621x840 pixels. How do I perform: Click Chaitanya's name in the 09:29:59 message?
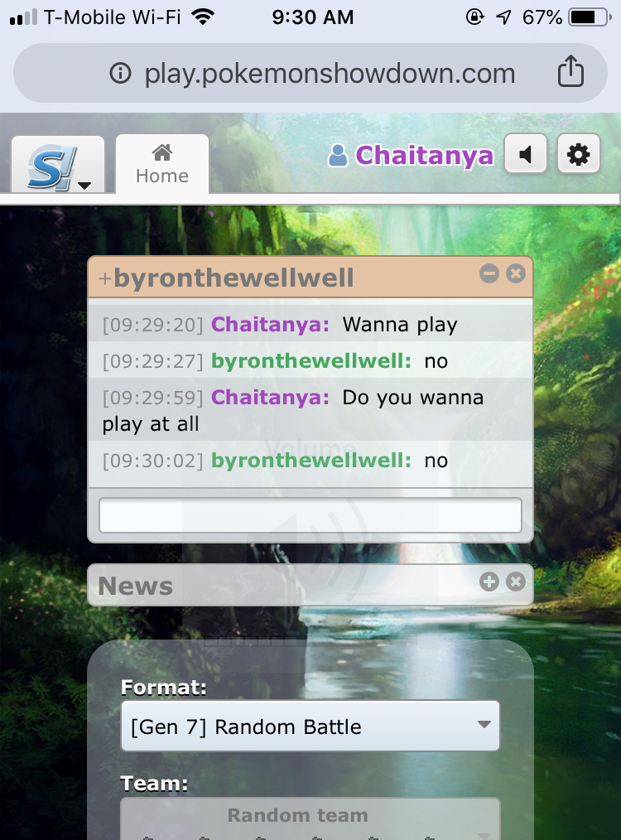[271, 398]
